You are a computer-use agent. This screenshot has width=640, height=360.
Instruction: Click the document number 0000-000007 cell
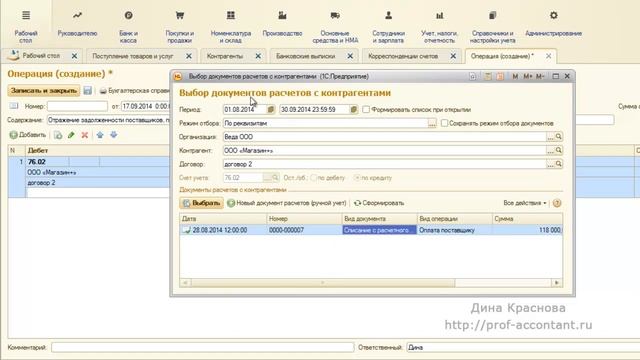304,230
